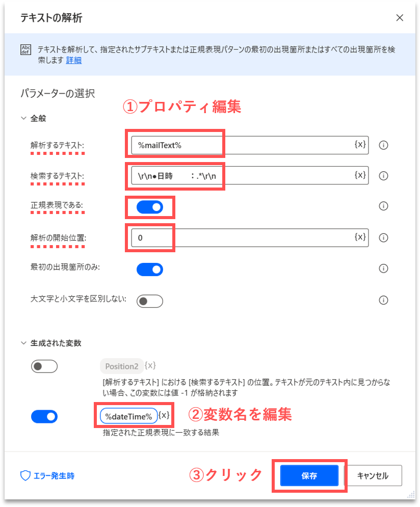The image size is (420, 507).
Task: Show info for 解析の開始位置 field
Action: (x=383, y=237)
